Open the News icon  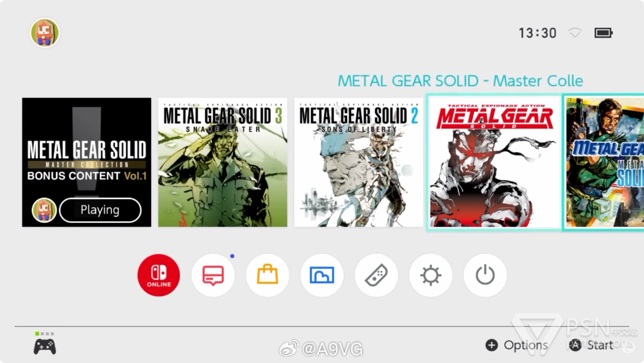pyautogui.click(x=213, y=275)
